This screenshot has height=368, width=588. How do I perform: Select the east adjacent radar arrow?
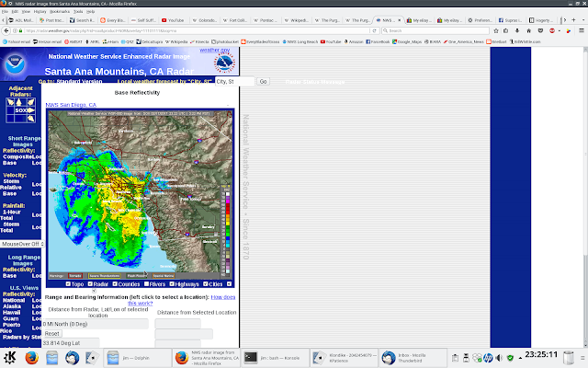(30, 110)
